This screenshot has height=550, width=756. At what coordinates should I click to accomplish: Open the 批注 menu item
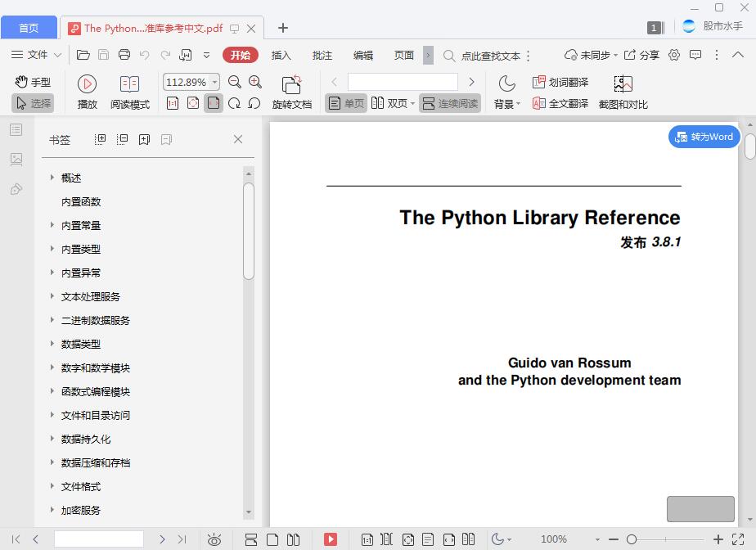point(322,55)
